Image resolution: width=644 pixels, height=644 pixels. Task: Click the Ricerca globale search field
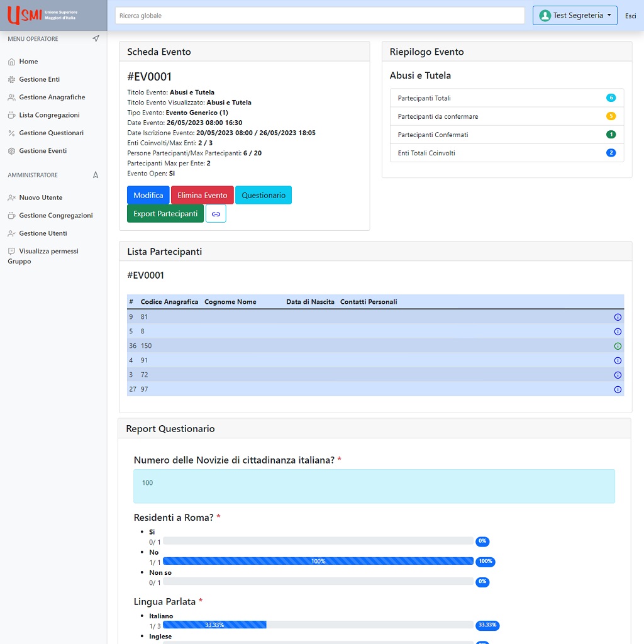click(319, 16)
